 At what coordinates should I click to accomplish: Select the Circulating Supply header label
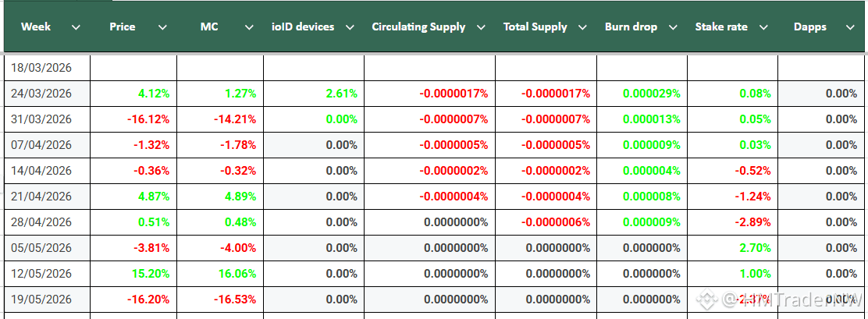click(x=418, y=27)
